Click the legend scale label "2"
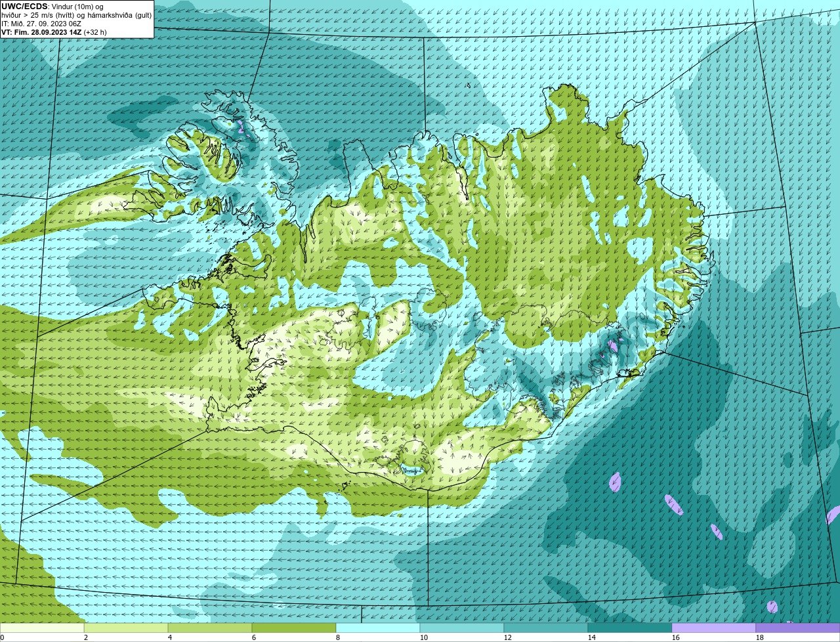 coord(86,637)
